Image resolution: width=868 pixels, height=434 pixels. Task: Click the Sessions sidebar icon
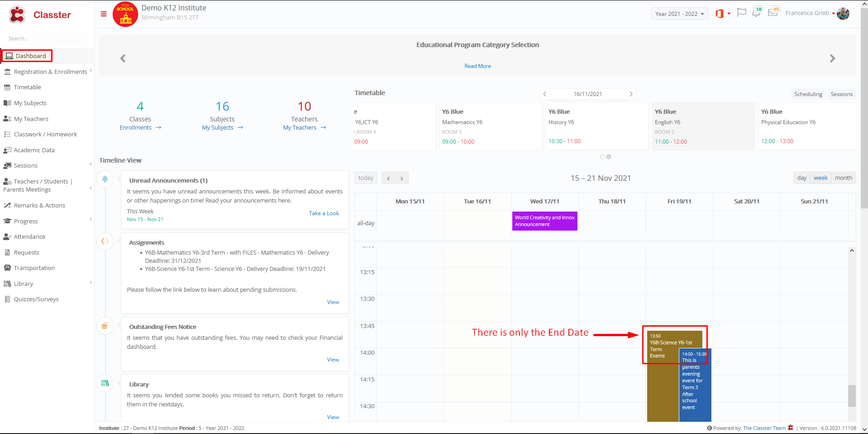(7, 165)
